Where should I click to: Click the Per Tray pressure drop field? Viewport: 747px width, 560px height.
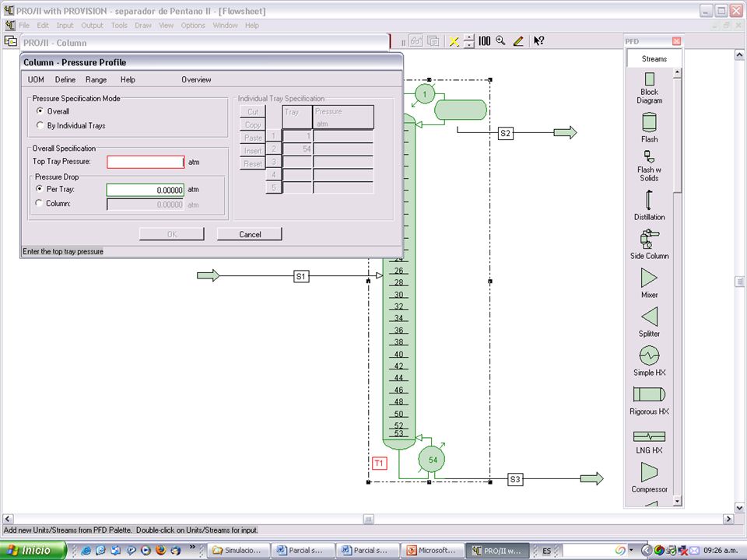point(145,190)
